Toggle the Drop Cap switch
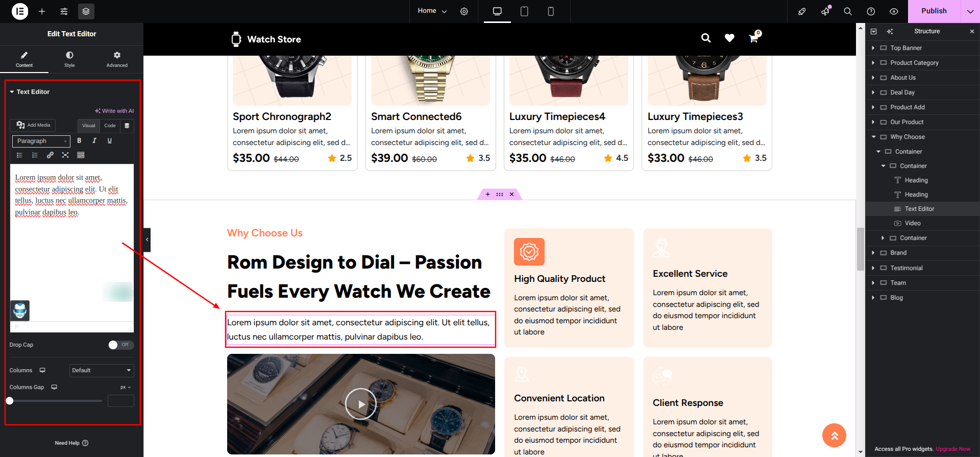Viewport: 980px width, 457px height. pyautogui.click(x=121, y=345)
